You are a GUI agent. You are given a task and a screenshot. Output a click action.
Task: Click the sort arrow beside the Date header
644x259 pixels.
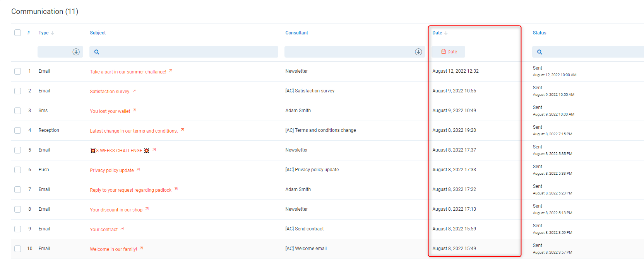[446, 33]
